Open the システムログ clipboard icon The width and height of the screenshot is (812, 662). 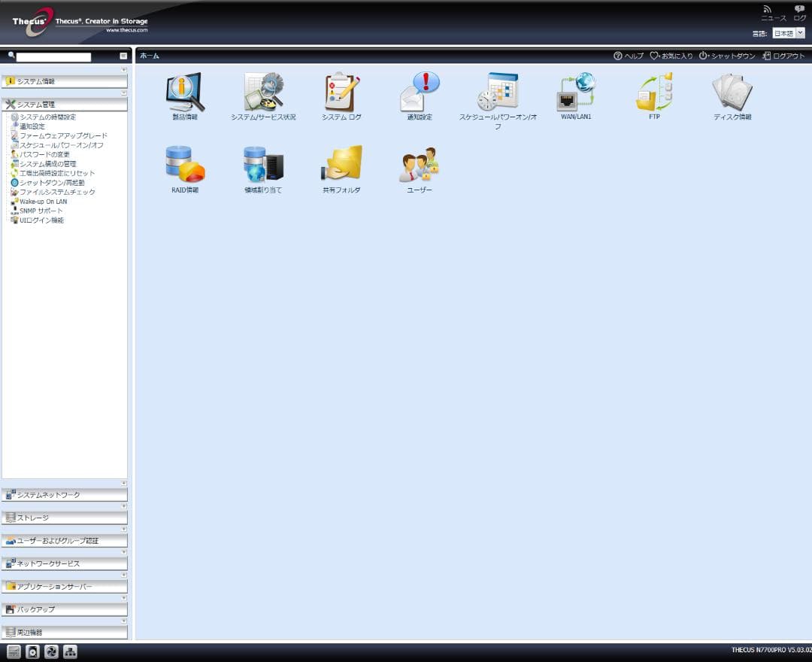click(342, 93)
